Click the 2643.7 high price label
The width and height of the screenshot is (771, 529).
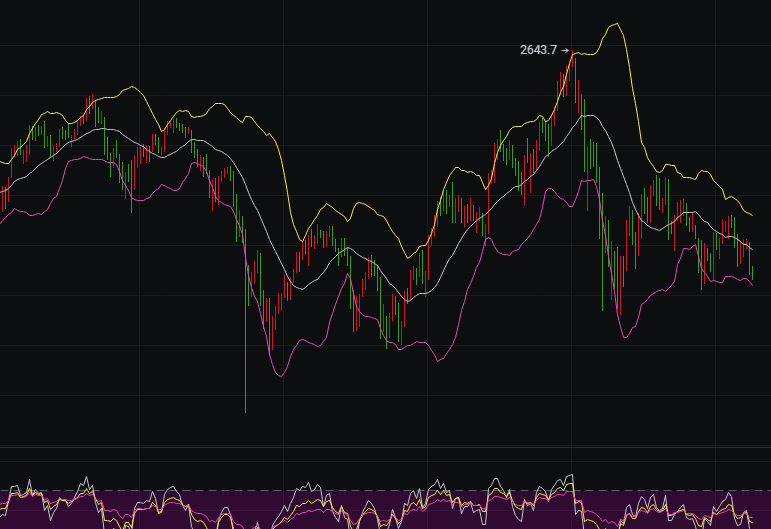tap(539, 49)
